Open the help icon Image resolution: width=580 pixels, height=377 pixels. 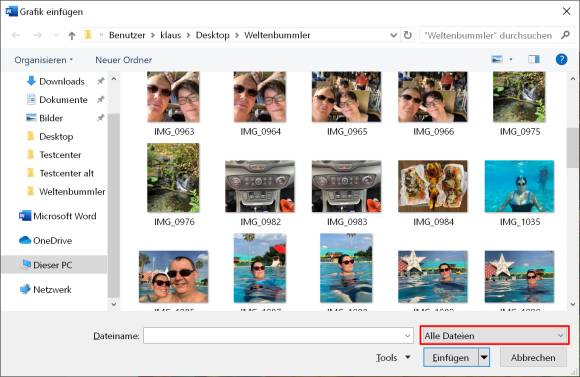(x=561, y=59)
